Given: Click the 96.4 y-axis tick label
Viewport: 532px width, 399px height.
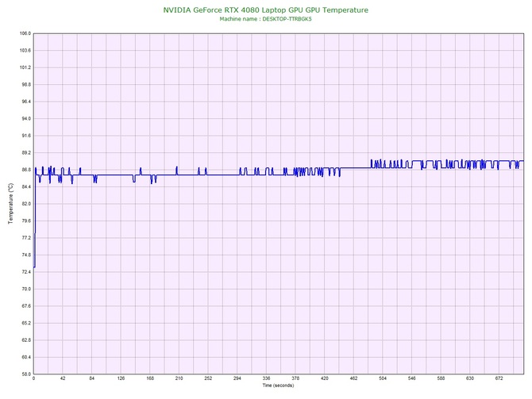Looking at the screenshot, I should pos(26,102).
